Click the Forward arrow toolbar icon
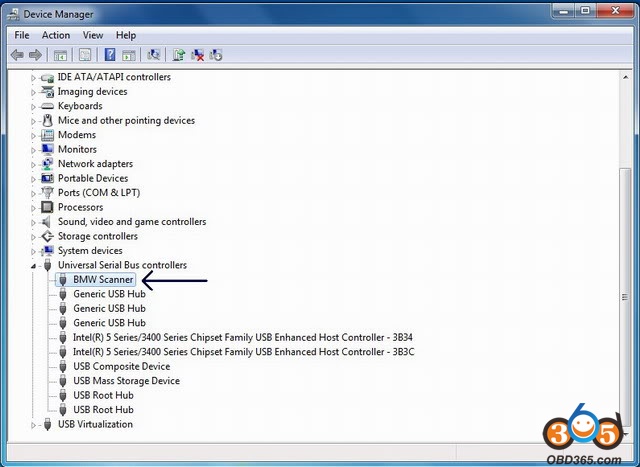Screen dimensions: 640x467 pyautogui.click(x=36, y=55)
